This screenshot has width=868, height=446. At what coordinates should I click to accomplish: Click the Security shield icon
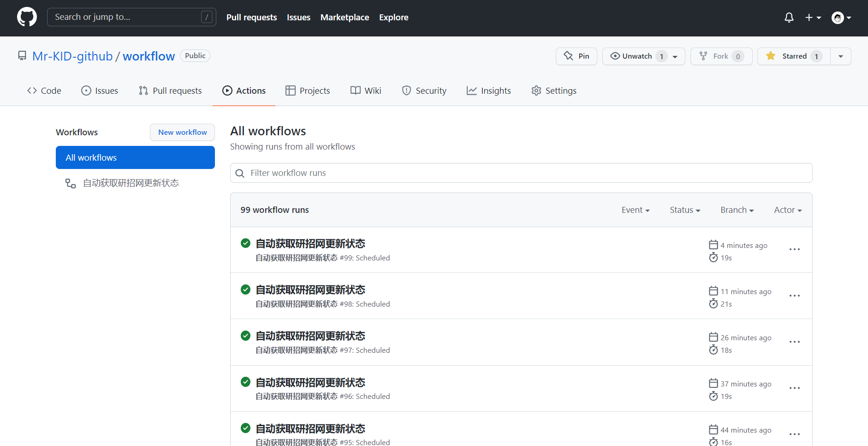pyautogui.click(x=406, y=90)
